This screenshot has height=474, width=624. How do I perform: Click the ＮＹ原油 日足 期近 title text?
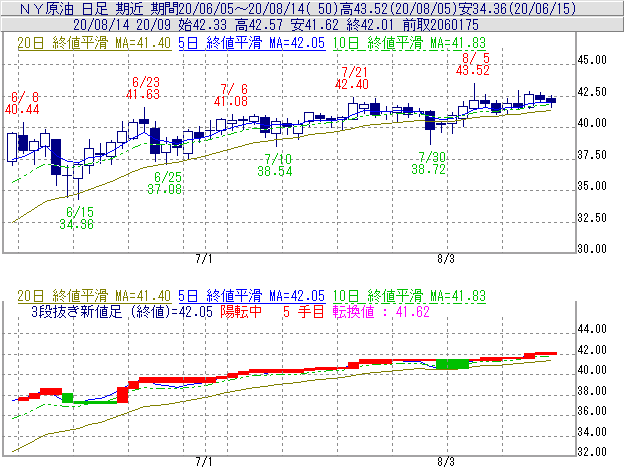(x=95, y=9)
